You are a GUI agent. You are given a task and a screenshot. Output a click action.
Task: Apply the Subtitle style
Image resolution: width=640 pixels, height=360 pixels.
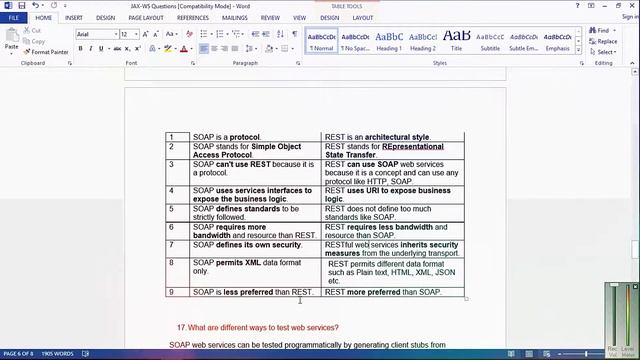pos(490,41)
